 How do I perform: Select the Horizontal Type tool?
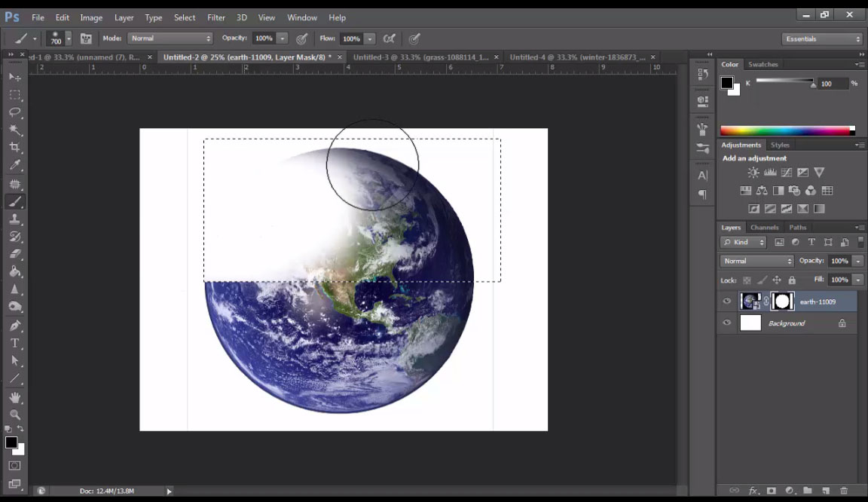15,341
